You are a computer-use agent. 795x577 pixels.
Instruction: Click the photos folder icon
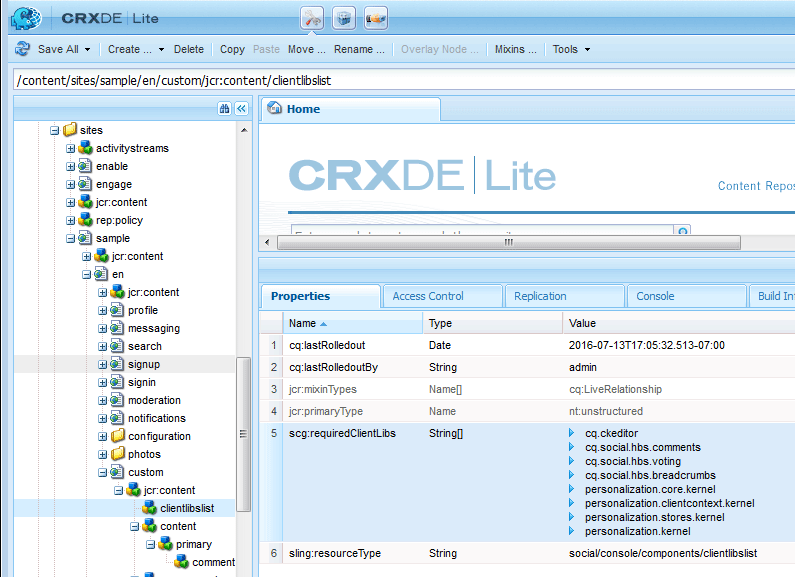click(x=118, y=454)
